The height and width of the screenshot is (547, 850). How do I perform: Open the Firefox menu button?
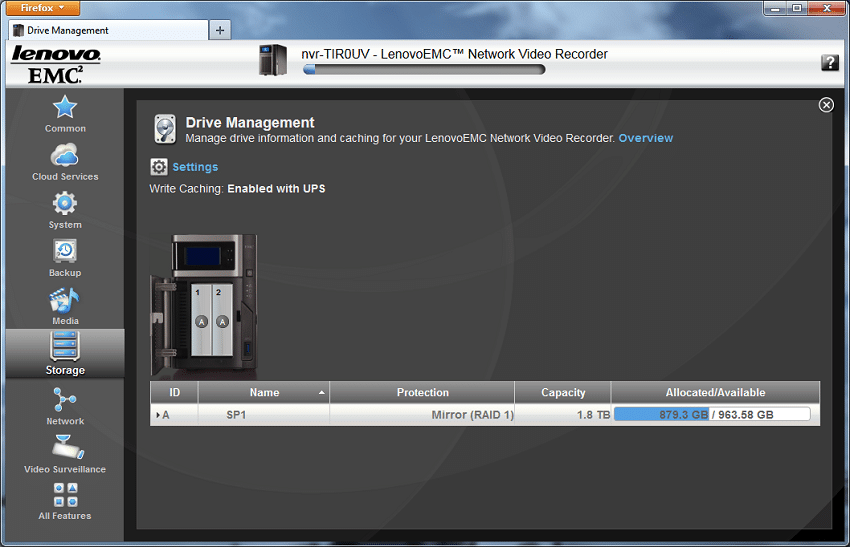(43, 8)
